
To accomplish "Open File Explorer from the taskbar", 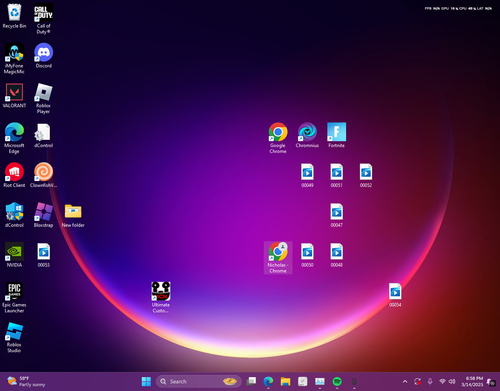I will tap(286, 381).
